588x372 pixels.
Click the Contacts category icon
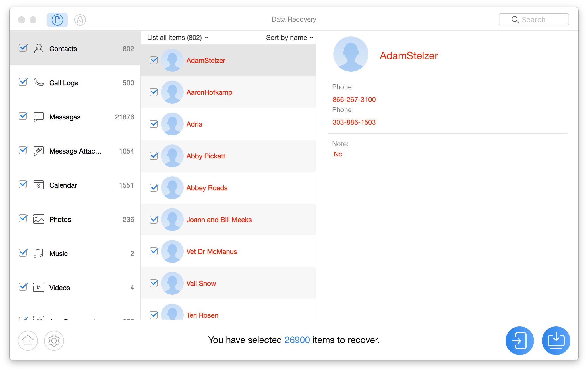(39, 48)
